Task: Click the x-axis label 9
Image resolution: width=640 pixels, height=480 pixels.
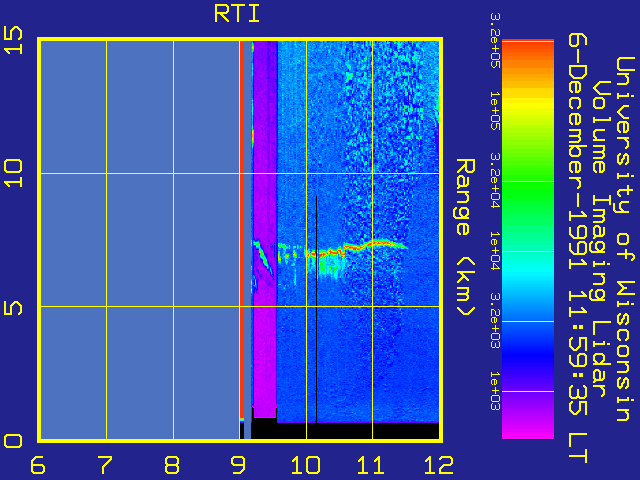Action: pyautogui.click(x=238, y=465)
